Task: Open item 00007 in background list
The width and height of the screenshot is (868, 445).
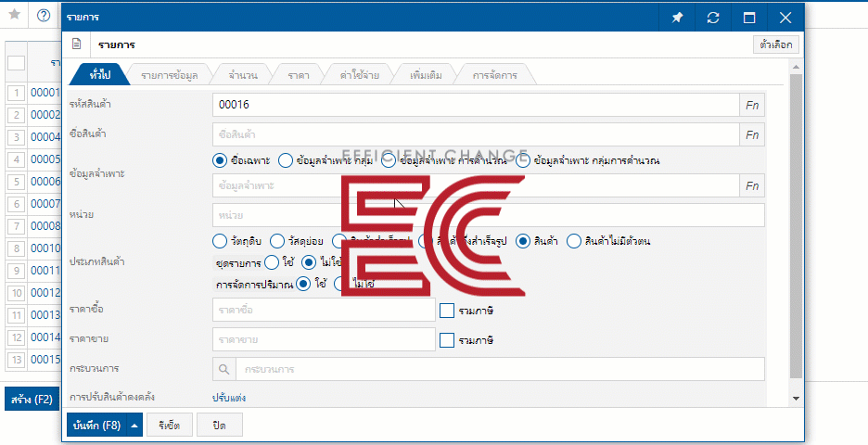Action: pos(45,204)
